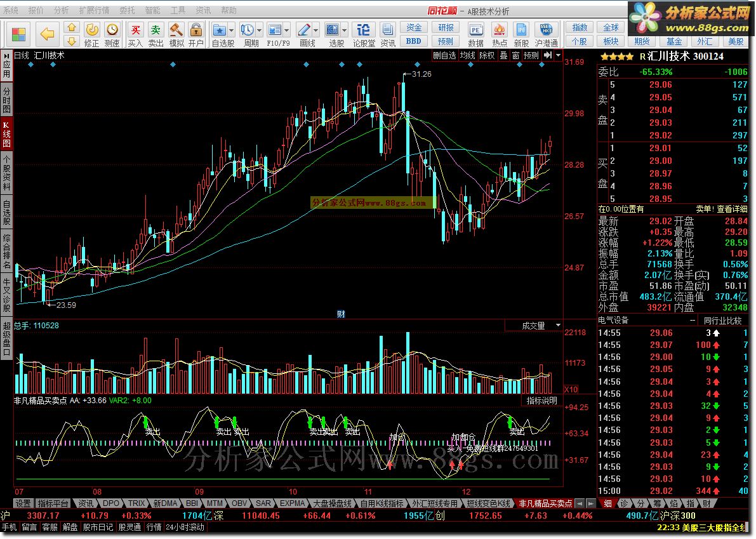Expand the F10/F9 dropdown arrow

tap(287, 30)
